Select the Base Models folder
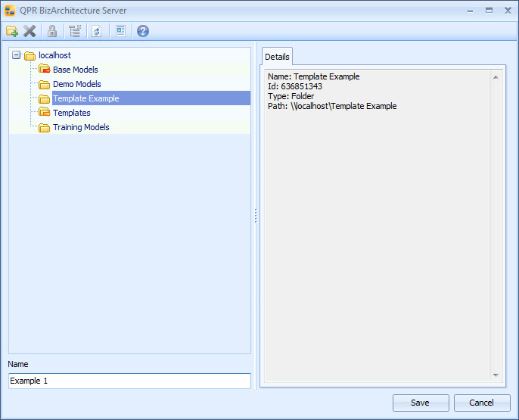 tap(75, 70)
